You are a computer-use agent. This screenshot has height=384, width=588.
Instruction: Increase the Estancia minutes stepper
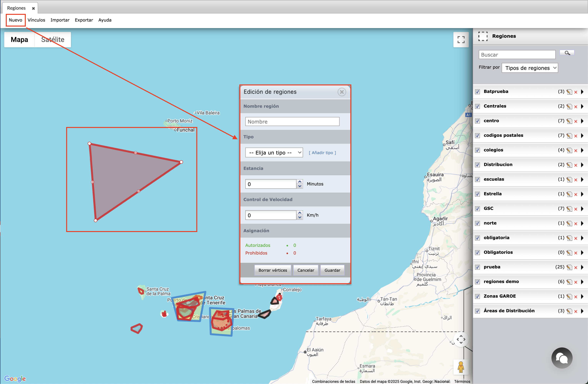point(300,181)
